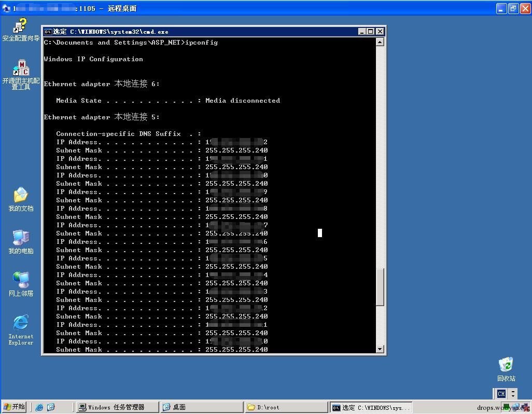Open the 开源团主机配置工具 desktop icon

coord(21,75)
